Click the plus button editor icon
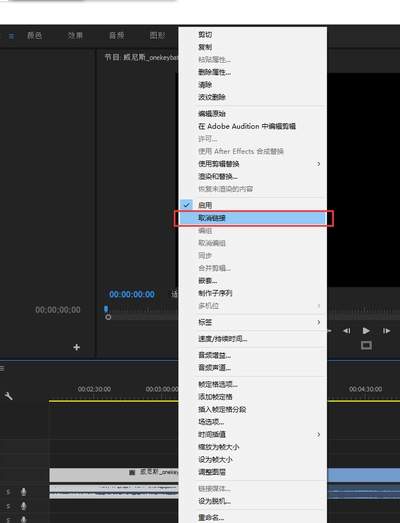Viewport: 400px width, 523px height. point(76,348)
